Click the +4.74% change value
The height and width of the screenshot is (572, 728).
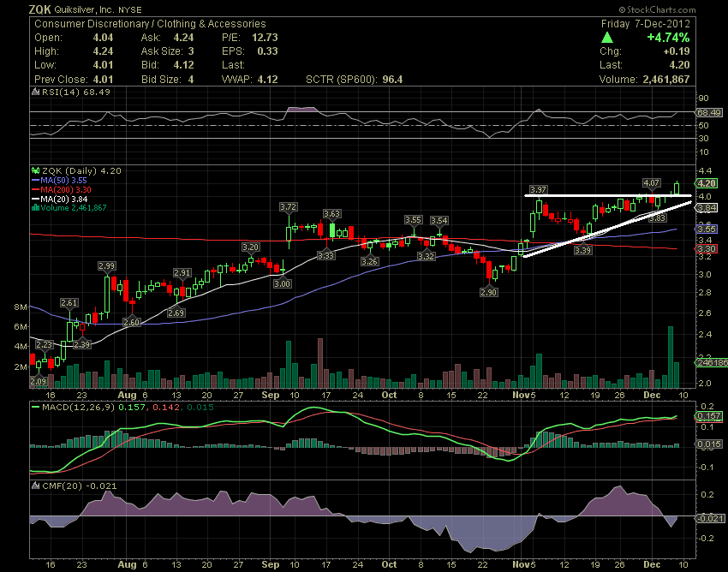point(669,37)
